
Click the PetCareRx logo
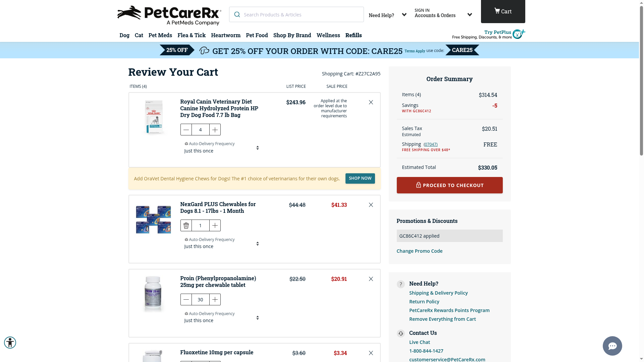pyautogui.click(x=169, y=15)
